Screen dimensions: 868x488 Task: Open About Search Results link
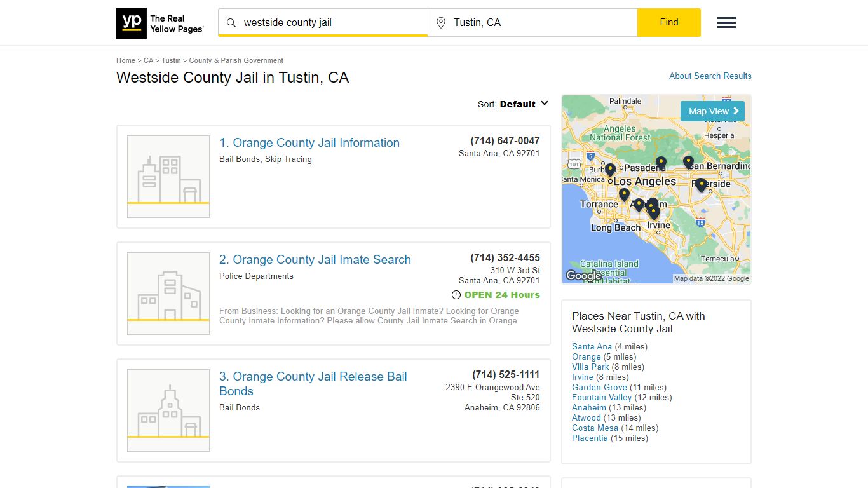(710, 76)
